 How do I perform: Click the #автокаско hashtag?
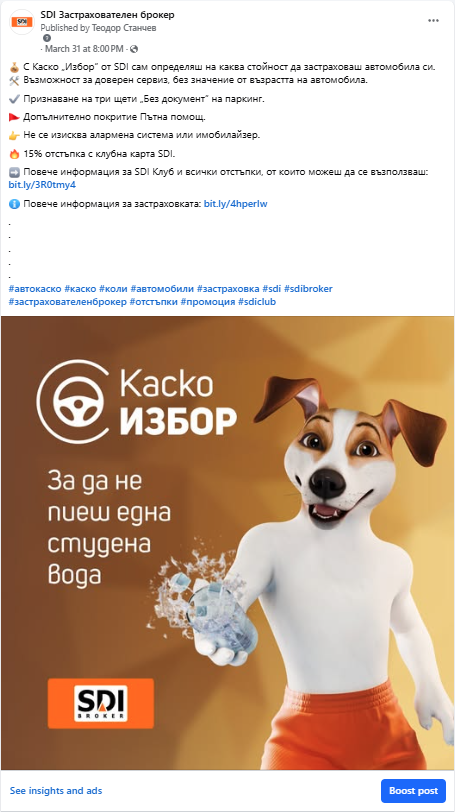coord(35,289)
